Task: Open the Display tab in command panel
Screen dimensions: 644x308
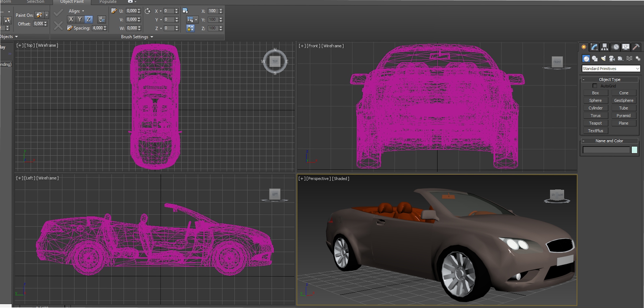Action: tap(626, 47)
